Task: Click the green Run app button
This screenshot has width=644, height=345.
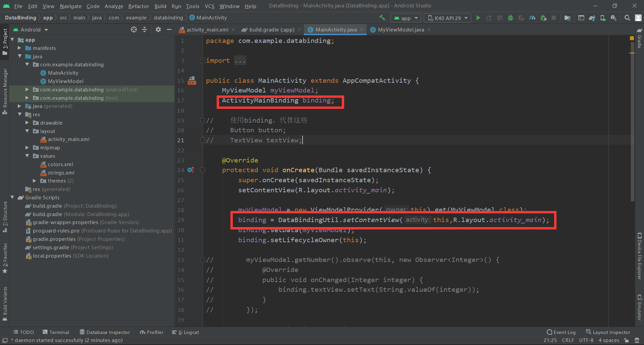Action: [x=478, y=18]
